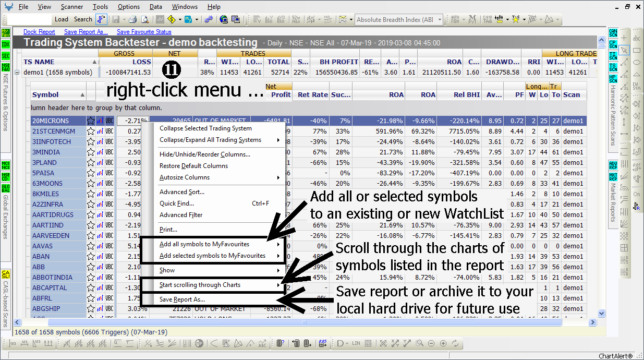This screenshot has height=360, width=644.
Task: Select the abc text annotation tool
Action: [637, 38]
